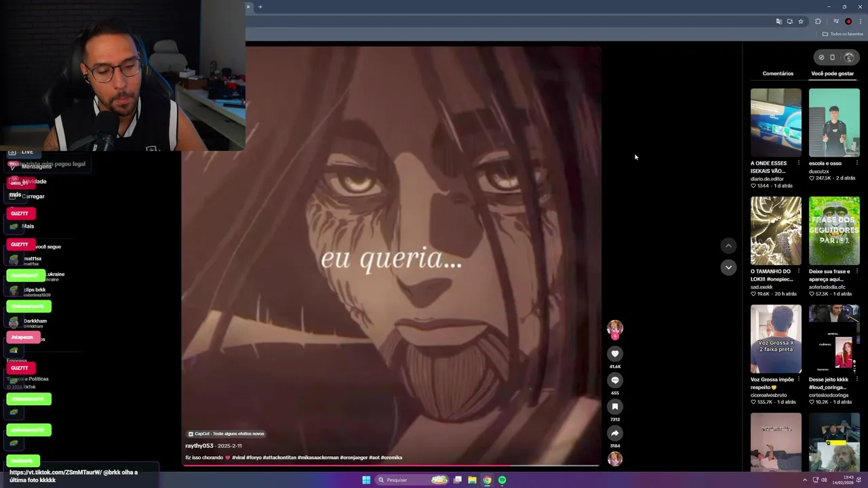868x488 pixels.
Task: Open the spinning music disc avatar
Action: [615, 459]
